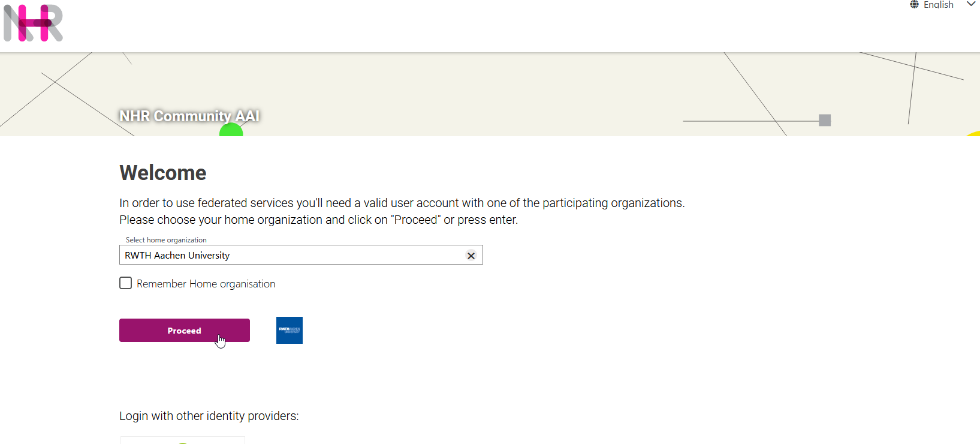980x444 pixels.
Task: Click the NHR Community AAI banner title
Action: pyautogui.click(x=189, y=116)
